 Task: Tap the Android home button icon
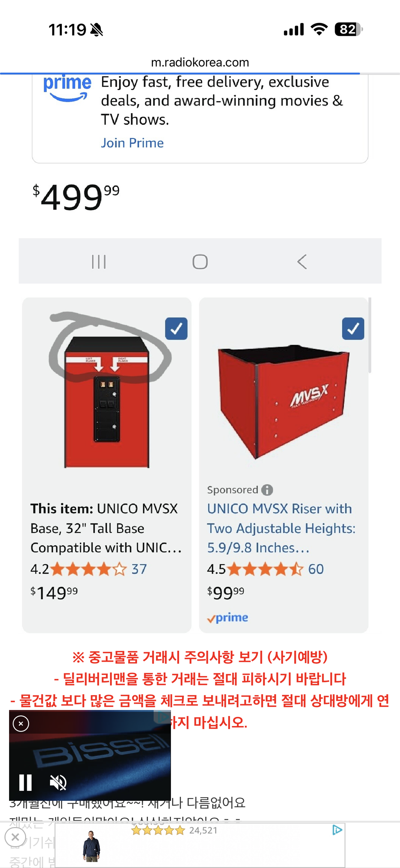point(200,262)
